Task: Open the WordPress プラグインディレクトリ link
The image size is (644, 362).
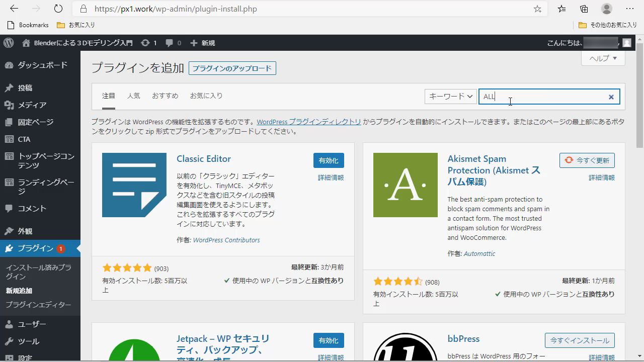Action: [308, 122]
